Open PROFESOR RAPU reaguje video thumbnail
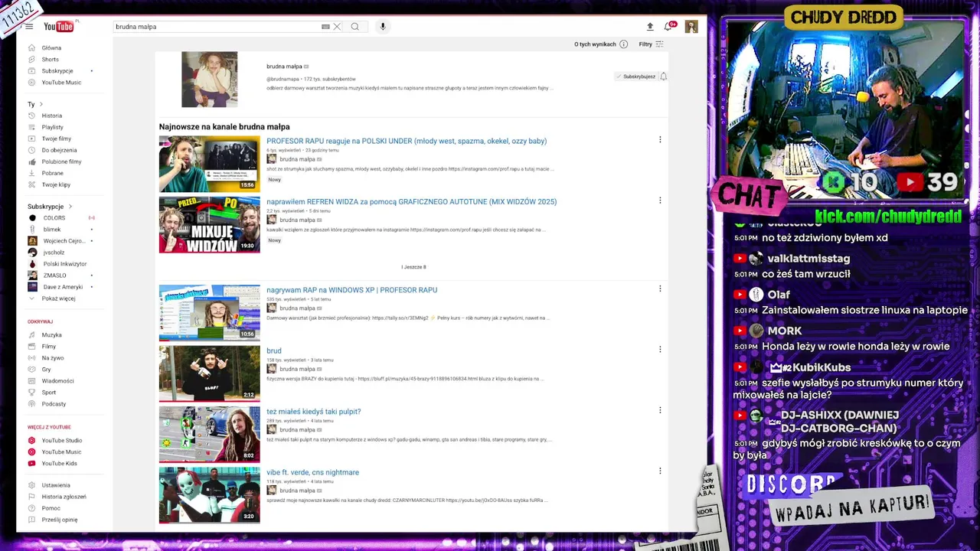This screenshot has height=551, width=980. [209, 164]
